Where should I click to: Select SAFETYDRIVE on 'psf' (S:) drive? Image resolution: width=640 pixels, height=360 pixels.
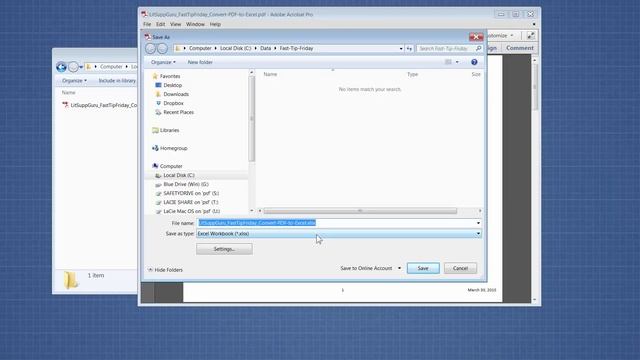click(191, 193)
